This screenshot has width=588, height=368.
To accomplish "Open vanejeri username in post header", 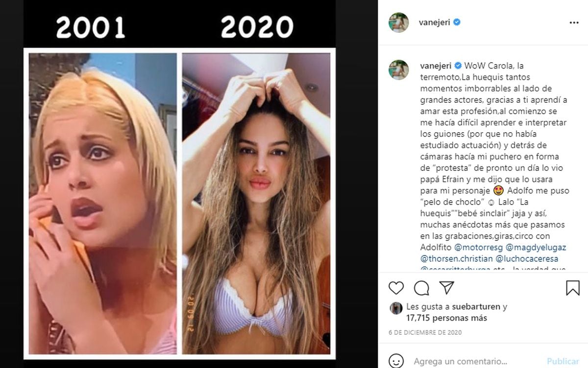I will [x=432, y=23].
